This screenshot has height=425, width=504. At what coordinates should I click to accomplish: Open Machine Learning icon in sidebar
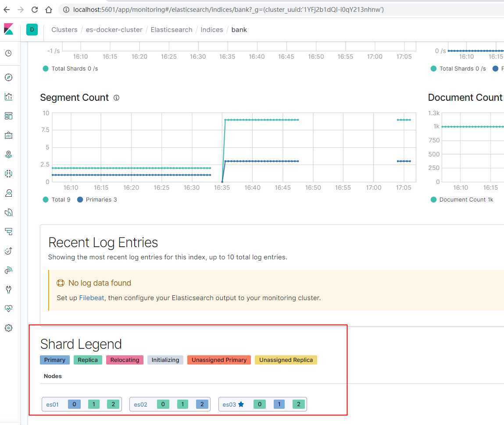pos(9,174)
